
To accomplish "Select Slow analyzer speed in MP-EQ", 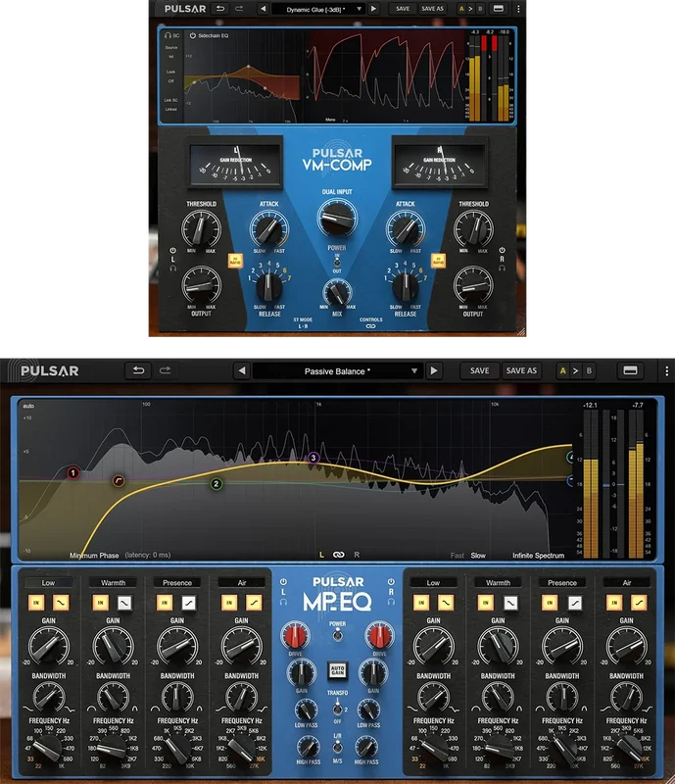I will pyautogui.click(x=478, y=556).
